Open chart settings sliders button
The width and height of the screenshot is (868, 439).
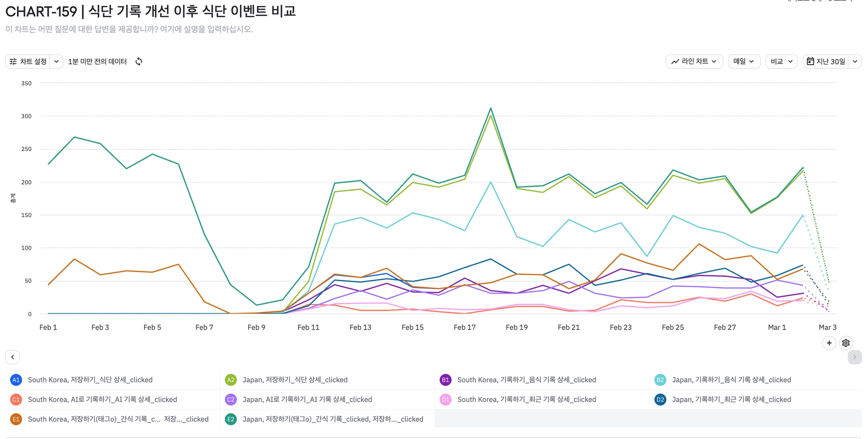[28, 62]
